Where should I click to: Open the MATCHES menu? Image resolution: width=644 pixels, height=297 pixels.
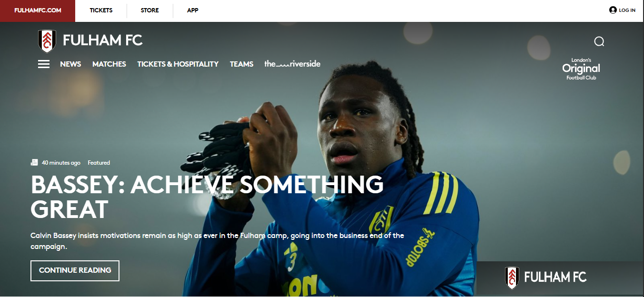[109, 64]
